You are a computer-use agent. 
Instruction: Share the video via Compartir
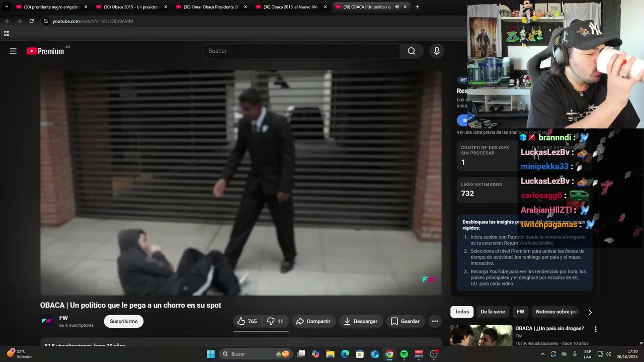[x=313, y=321]
